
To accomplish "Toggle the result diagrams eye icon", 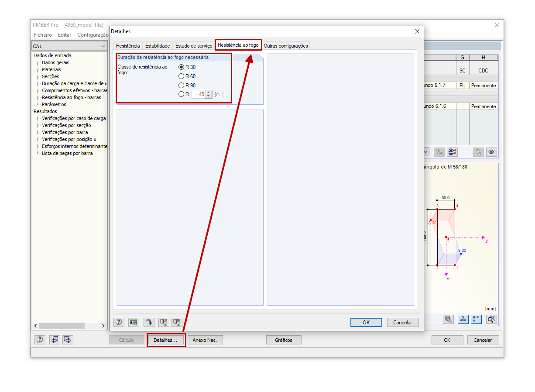I will pos(452,152).
